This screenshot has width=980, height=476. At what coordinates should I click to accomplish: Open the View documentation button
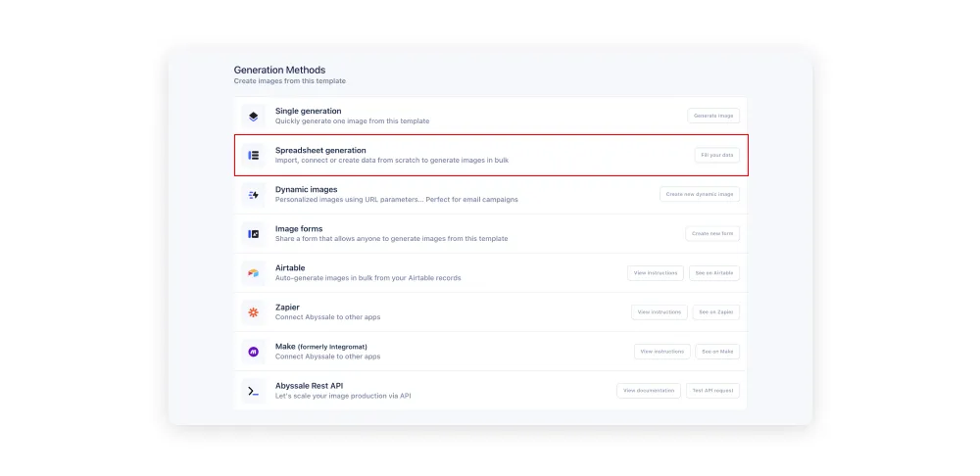(x=649, y=391)
